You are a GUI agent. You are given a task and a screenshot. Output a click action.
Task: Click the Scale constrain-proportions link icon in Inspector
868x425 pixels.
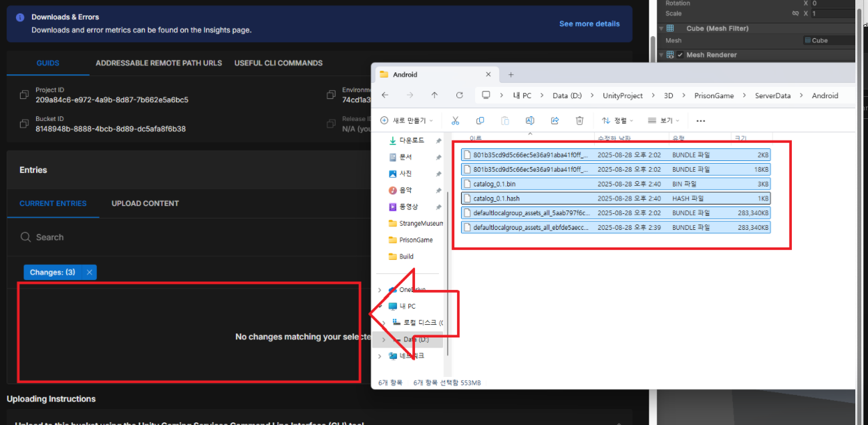pyautogui.click(x=795, y=13)
